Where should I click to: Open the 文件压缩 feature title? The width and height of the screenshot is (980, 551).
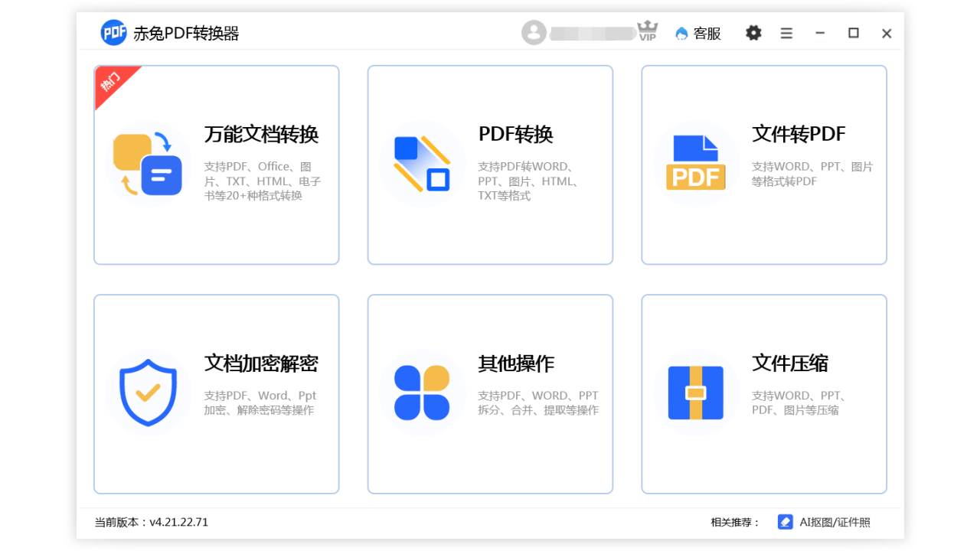(x=790, y=364)
